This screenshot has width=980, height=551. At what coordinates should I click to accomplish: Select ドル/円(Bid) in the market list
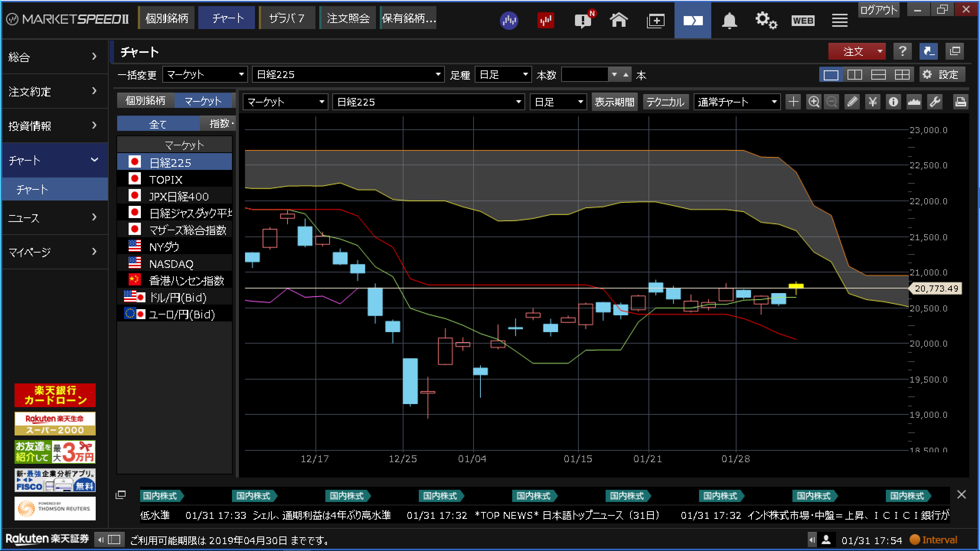[175, 297]
